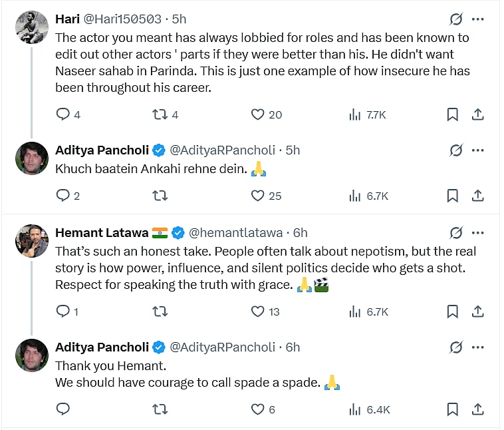The width and height of the screenshot is (504, 430).
Task: Bookmark Hari's tweet
Action: 452,114
